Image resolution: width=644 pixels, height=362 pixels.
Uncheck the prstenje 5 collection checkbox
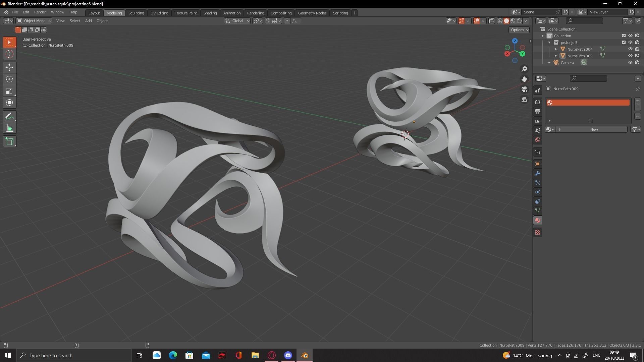click(624, 42)
